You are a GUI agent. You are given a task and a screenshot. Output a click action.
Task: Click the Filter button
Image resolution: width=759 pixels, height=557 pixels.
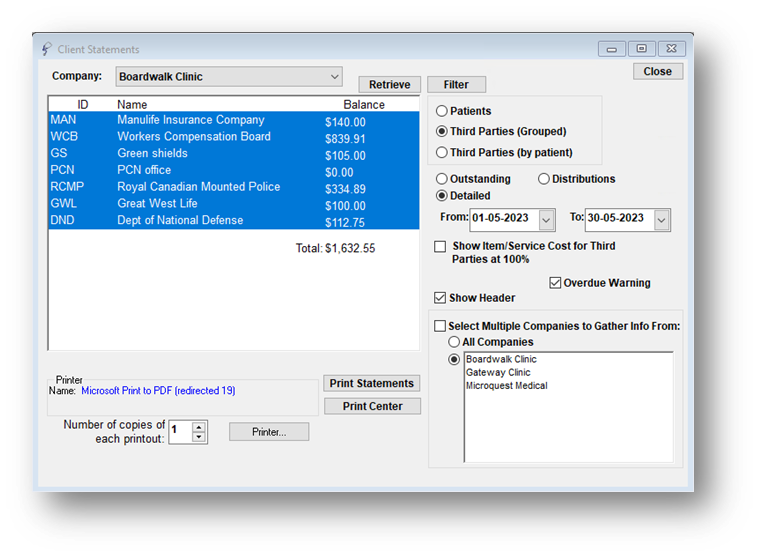click(x=456, y=85)
